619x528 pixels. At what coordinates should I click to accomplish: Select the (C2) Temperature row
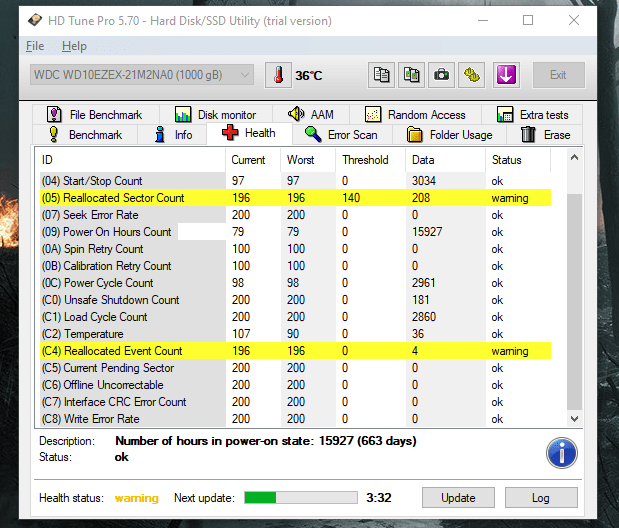click(295, 334)
